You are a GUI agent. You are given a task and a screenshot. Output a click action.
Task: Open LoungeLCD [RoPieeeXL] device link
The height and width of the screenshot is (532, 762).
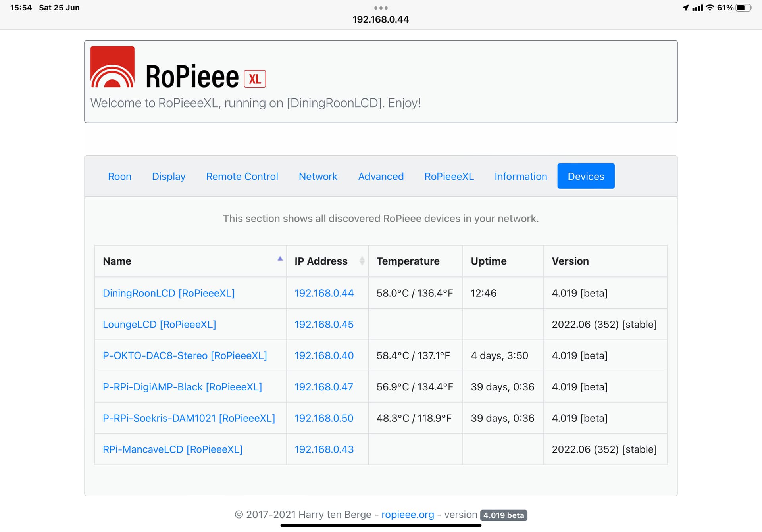coord(160,325)
